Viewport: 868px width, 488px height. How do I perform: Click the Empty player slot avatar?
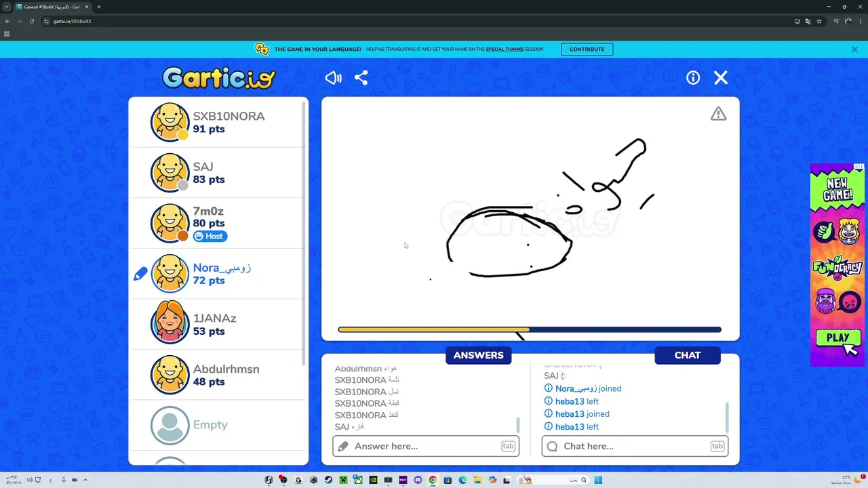(x=170, y=425)
